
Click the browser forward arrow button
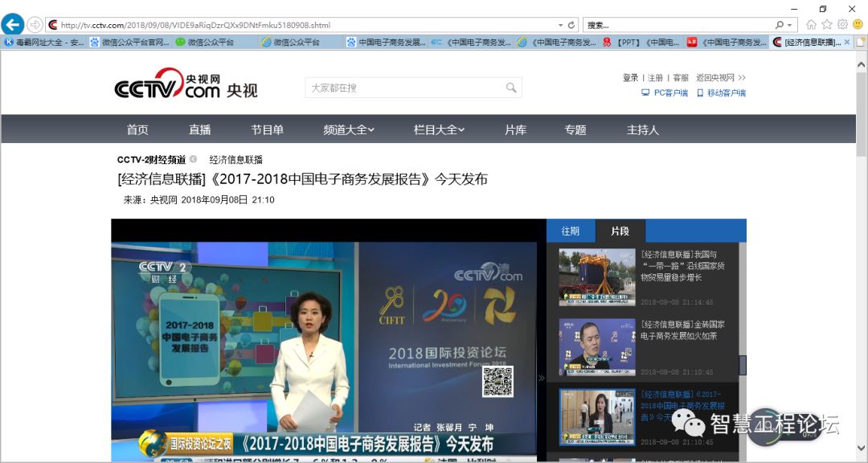pos(35,24)
